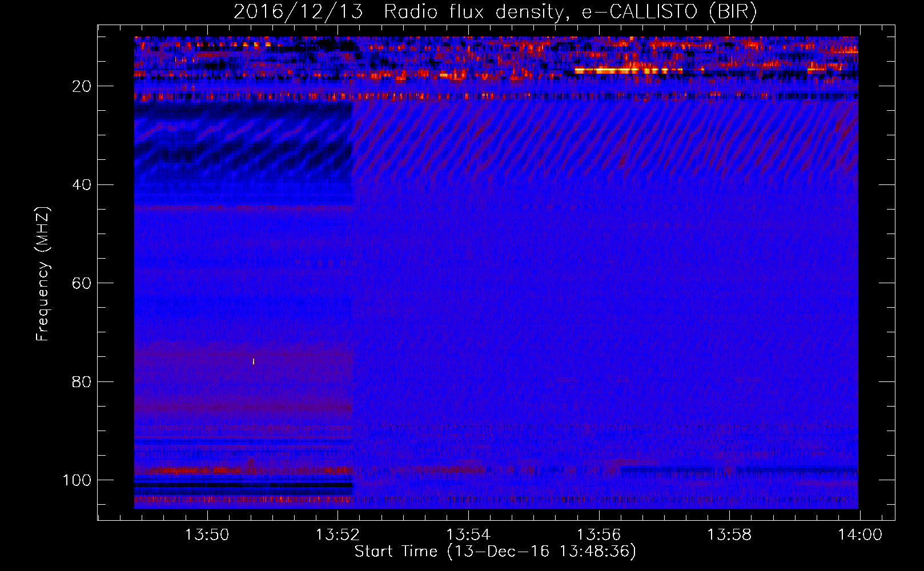This screenshot has width=924, height=571.
Task: Click the '13:56' time tick label
Action: tap(598, 535)
